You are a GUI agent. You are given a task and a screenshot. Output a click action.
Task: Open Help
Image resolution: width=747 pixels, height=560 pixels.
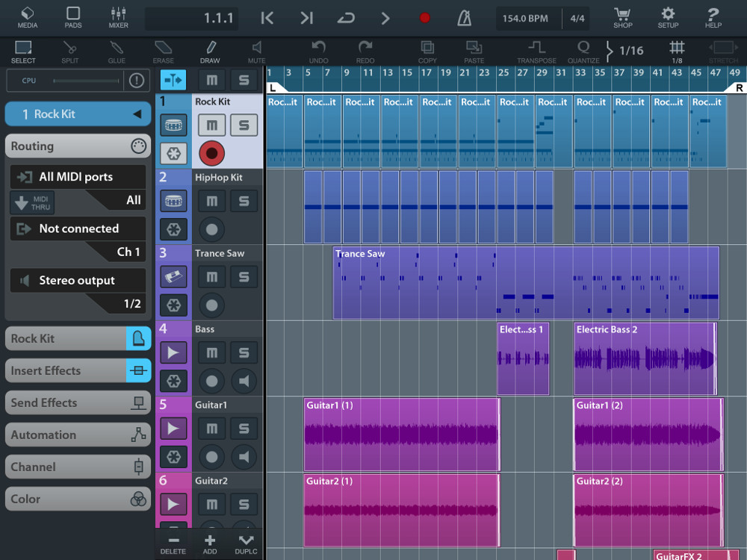pos(713,18)
